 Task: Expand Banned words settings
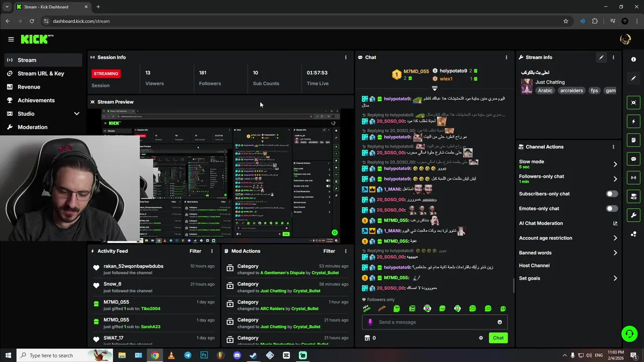(615, 253)
